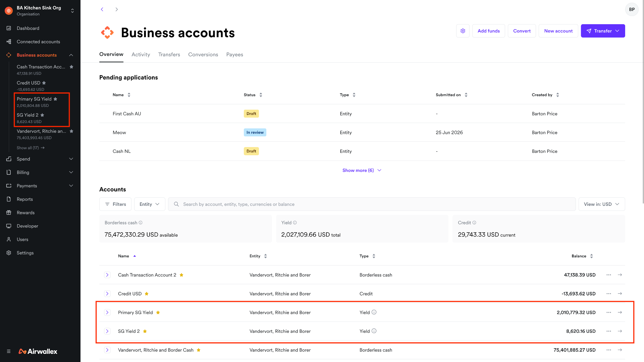Expand the Primary SG Yield row
This screenshot has height=362, width=644.
point(107,312)
